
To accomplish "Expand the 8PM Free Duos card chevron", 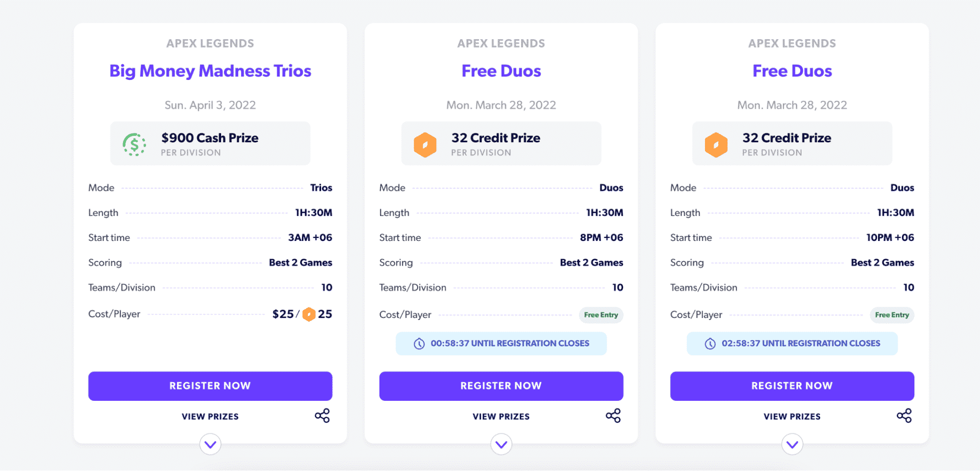I will pyautogui.click(x=502, y=445).
